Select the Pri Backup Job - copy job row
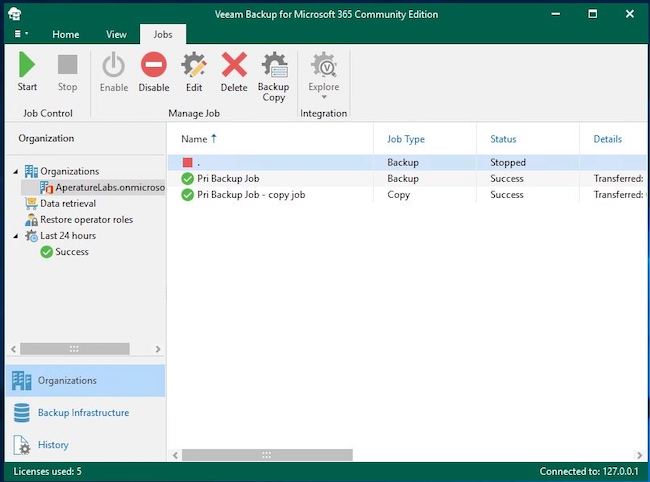The height and width of the screenshot is (482, 650). 250,195
